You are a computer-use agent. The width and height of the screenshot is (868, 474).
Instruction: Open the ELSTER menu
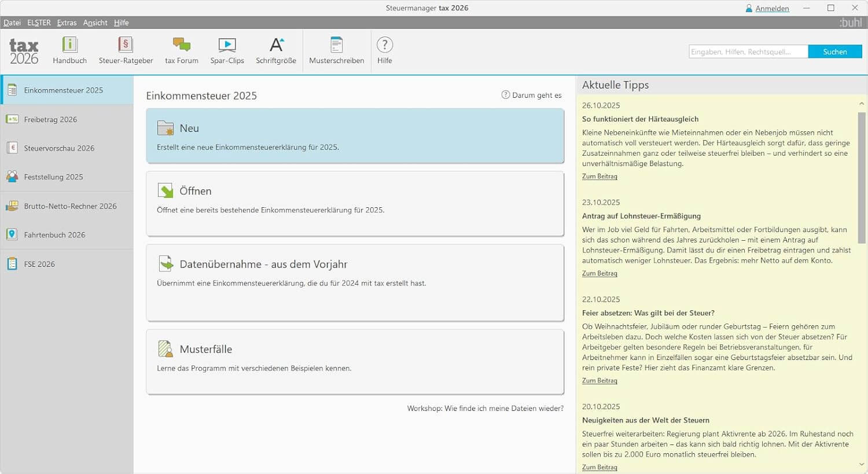(x=39, y=23)
